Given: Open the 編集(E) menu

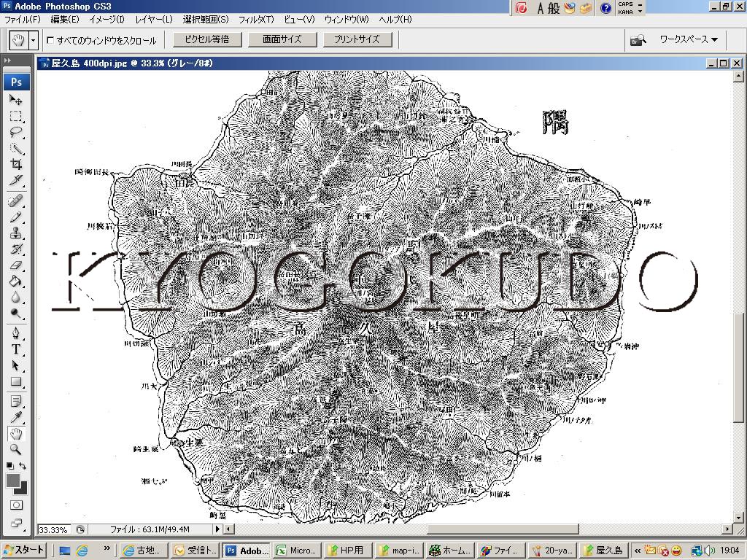Looking at the screenshot, I should (x=65, y=20).
